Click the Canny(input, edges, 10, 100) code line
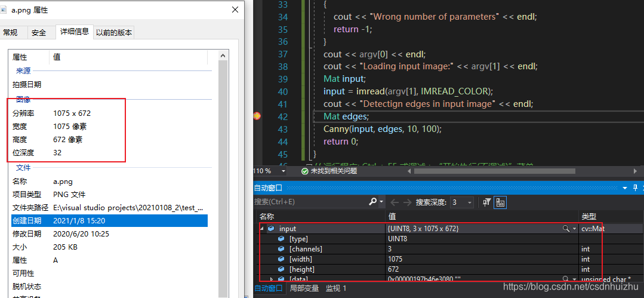 pyautogui.click(x=383, y=128)
